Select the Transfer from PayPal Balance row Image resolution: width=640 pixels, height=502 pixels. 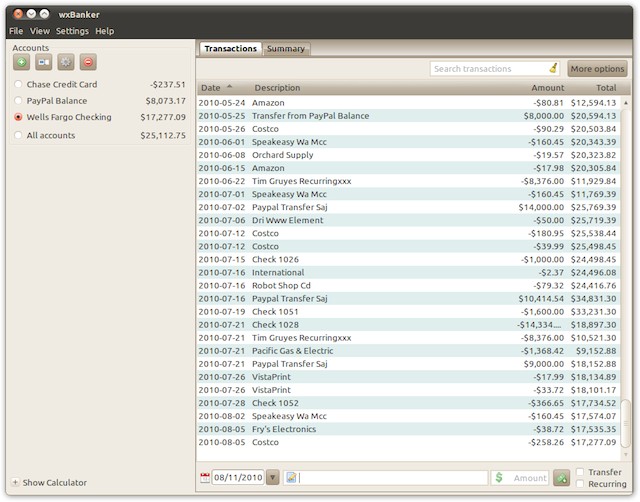pos(408,116)
